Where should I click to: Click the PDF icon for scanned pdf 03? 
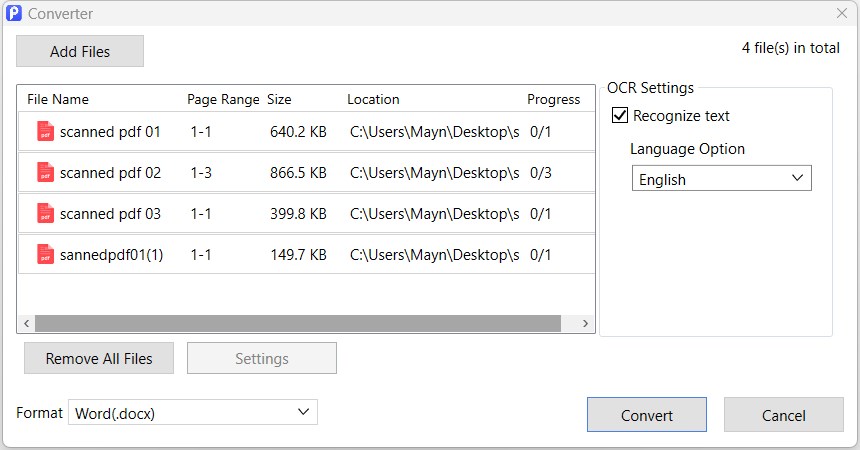45,214
